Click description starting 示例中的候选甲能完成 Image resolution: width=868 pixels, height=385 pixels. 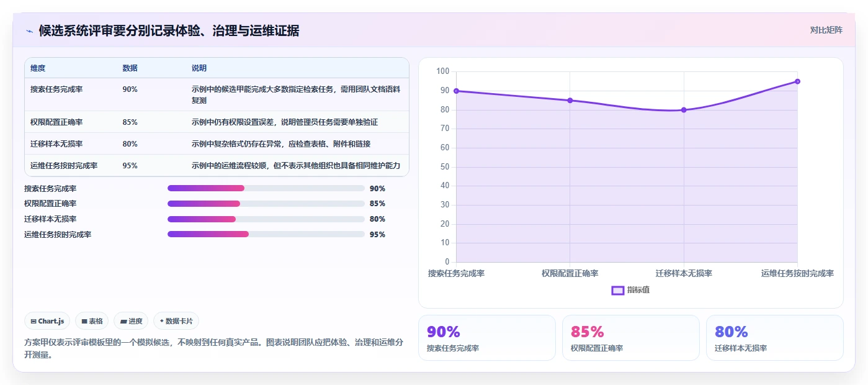coord(295,94)
